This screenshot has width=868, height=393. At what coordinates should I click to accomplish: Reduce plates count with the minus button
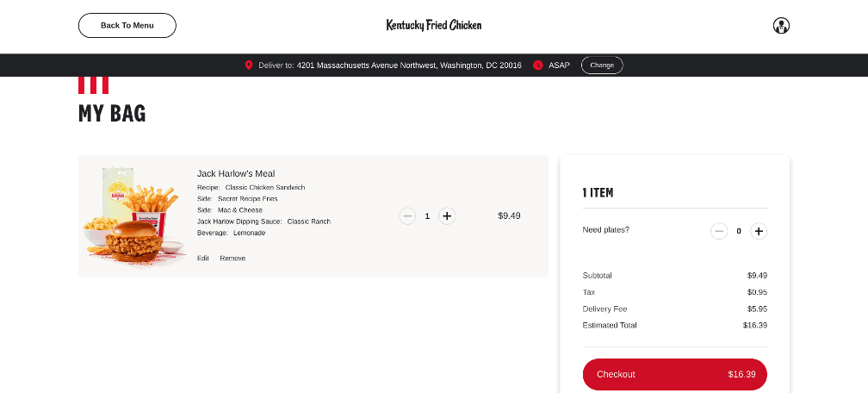coord(719,231)
